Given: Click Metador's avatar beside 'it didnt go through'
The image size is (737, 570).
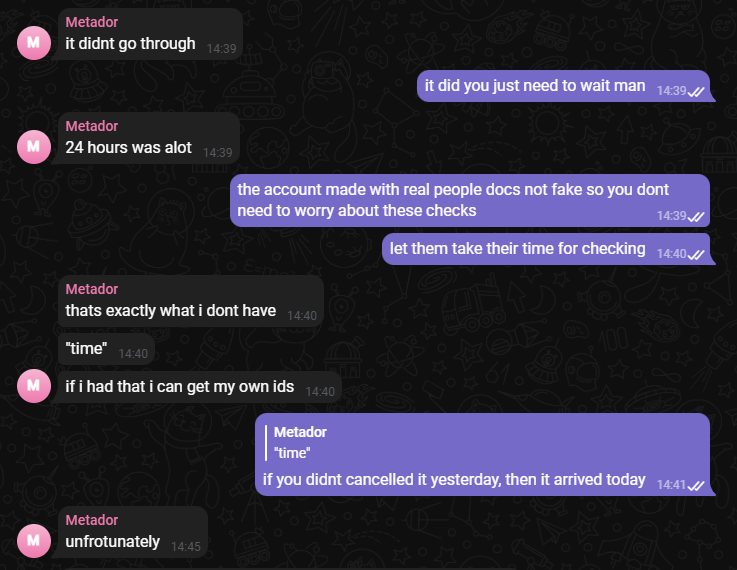Looking at the screenshot, I should pos(34,43).
